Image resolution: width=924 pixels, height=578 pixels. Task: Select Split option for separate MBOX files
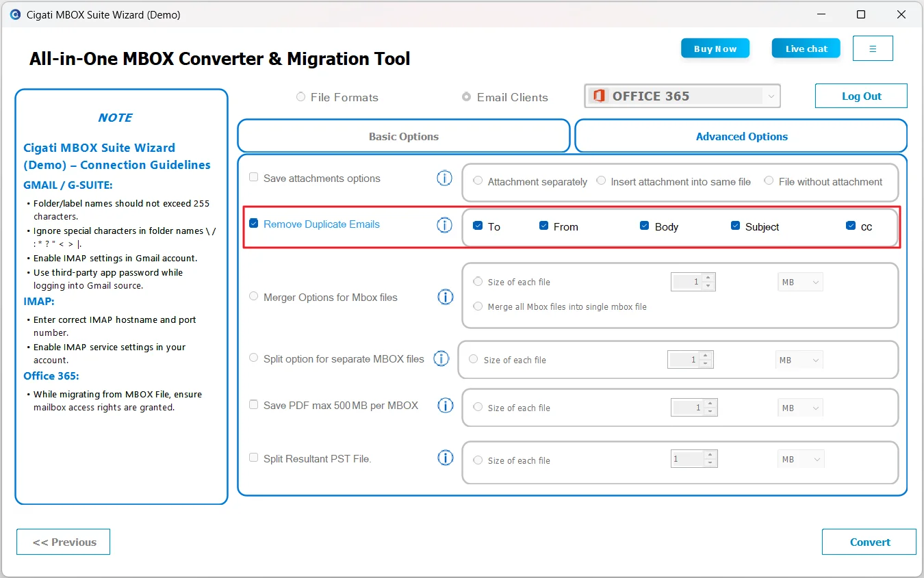pos(254,358)
